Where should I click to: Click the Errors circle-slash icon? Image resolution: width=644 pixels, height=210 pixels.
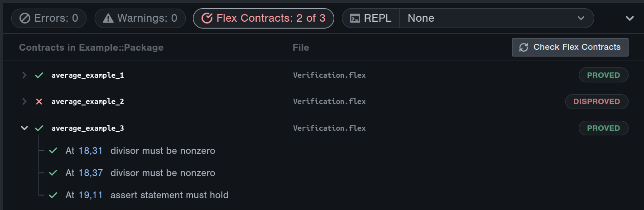[25, 19]
